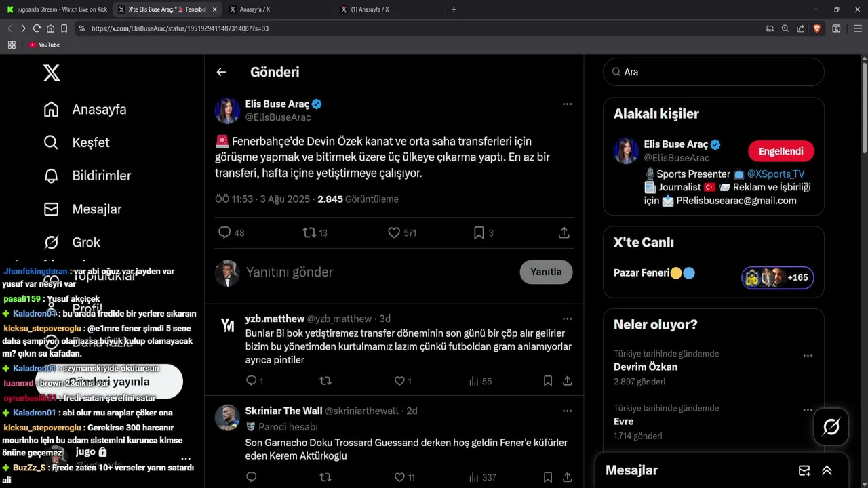Viewport: 868px width, 488px height.
Task: Reply to Skriniar The Wall's comment
Action: pos(252,477)
